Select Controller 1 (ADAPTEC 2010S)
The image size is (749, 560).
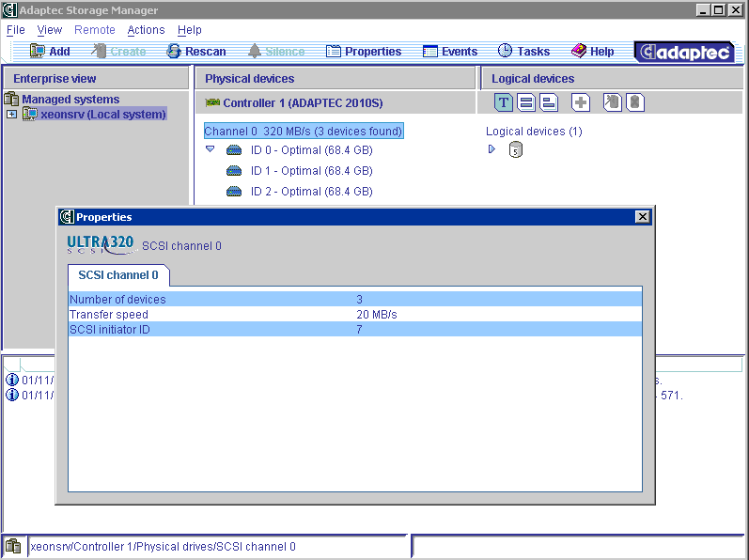pos(303,102)
